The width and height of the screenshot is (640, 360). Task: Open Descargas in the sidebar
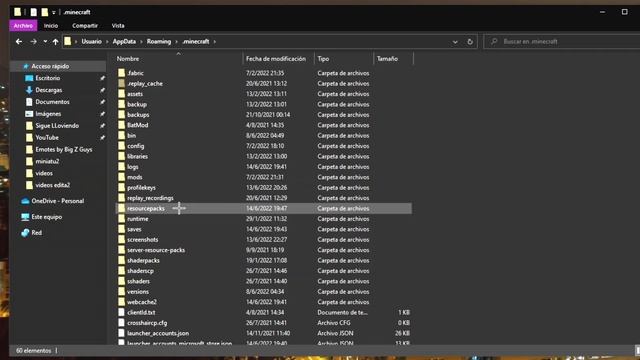point(49,90)
